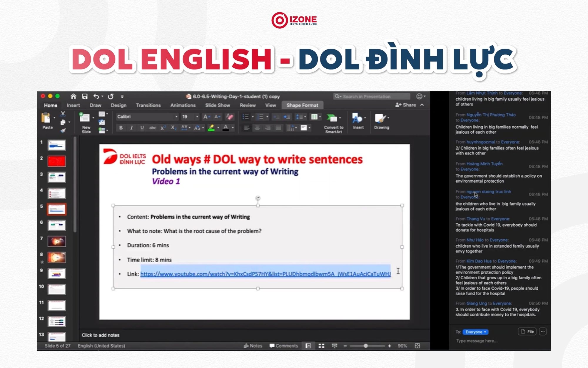Open the Animations tab

(183, 105)
